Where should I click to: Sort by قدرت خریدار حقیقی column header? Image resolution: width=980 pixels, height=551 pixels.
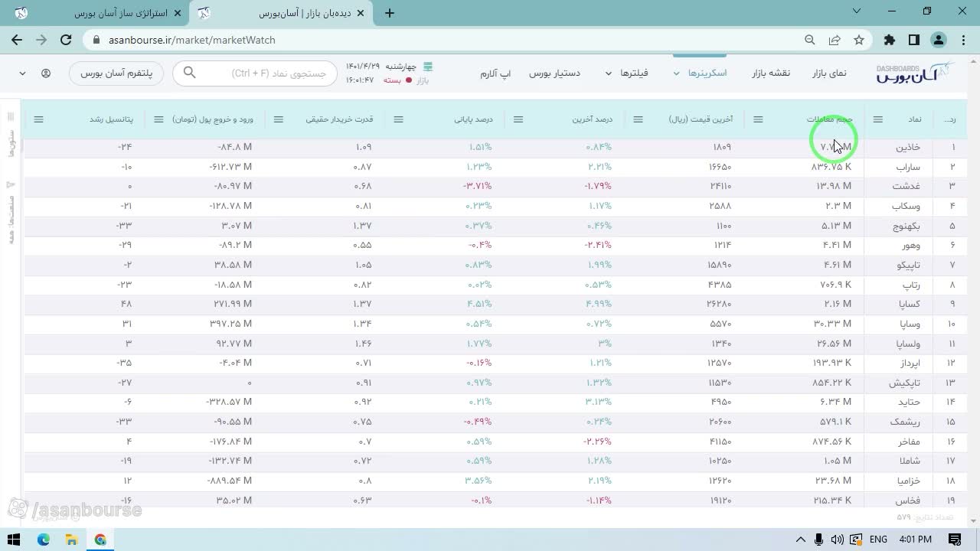click(x=339, y=119)
